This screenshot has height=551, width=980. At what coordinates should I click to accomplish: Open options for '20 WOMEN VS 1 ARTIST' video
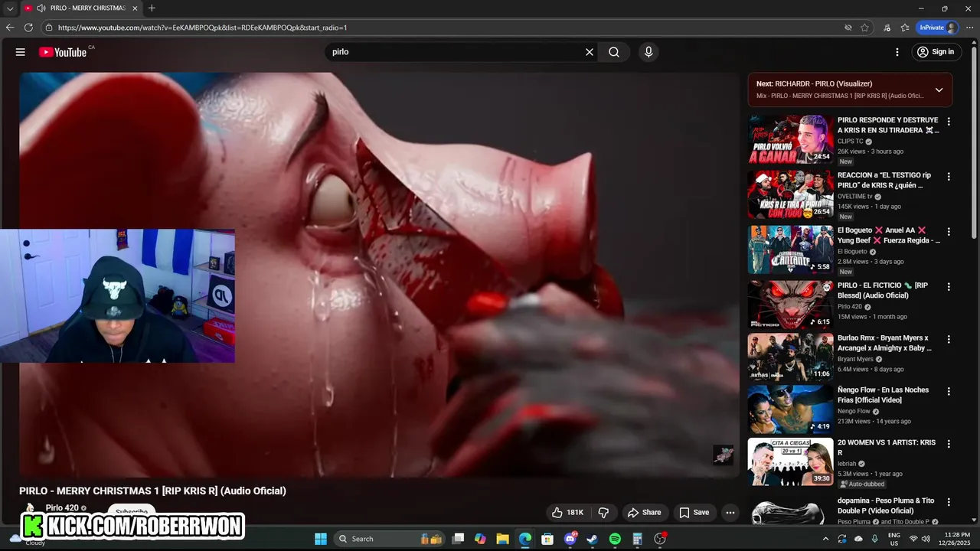[x=949, y=443]
